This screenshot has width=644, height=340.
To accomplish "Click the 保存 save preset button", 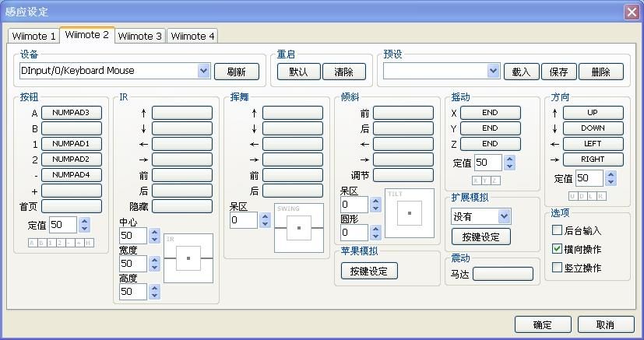I will [x=558, y=72].
